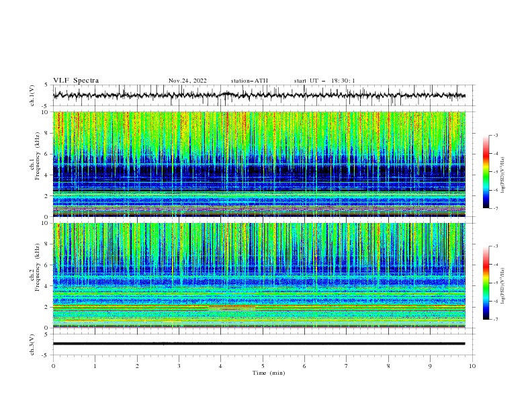This screenshot has width=532, height=411.
Task: Click the ch.1 frequency axis "2" tick
Action: coord(47,195)
